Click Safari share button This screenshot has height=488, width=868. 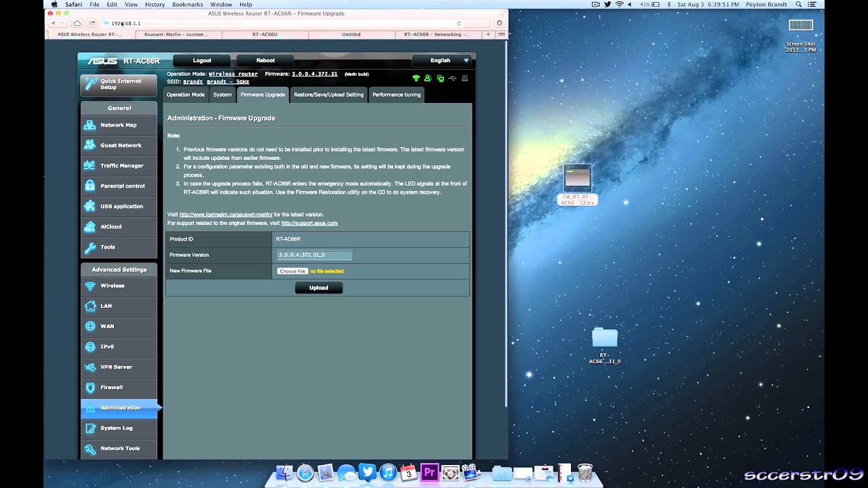pos(92,23)
